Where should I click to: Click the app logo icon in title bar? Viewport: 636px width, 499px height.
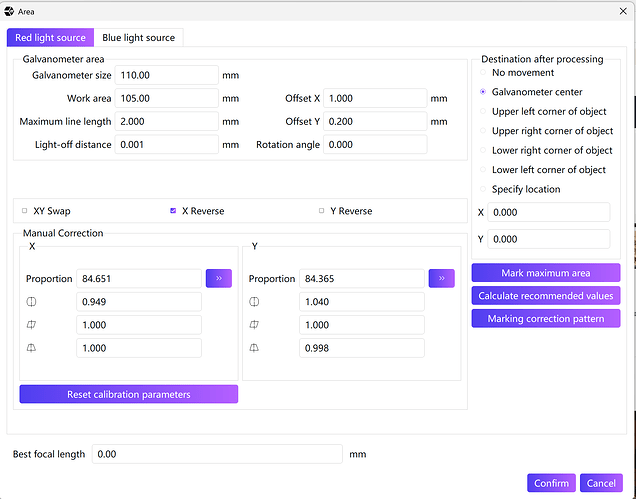tap(9, 11)
